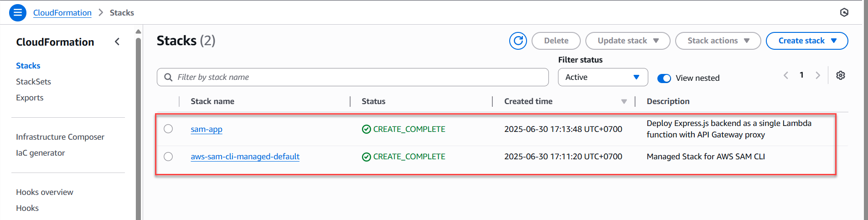Expand the Update stack dropdown
This screenshot has width=868, height=220.
[x=627, y=41]
